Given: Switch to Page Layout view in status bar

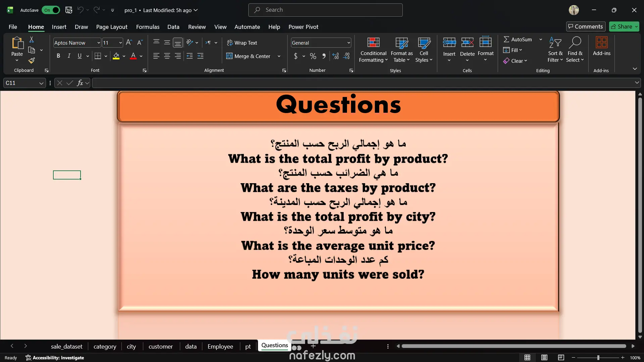Looking at the screenshot, I should [x=544, y=358].
